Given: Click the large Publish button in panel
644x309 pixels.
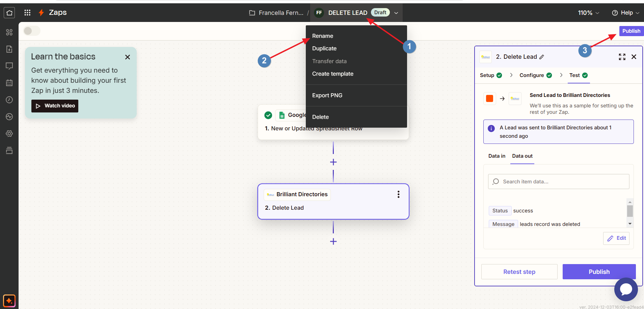Looking at the screenshot, I should [x=599, y=272].
